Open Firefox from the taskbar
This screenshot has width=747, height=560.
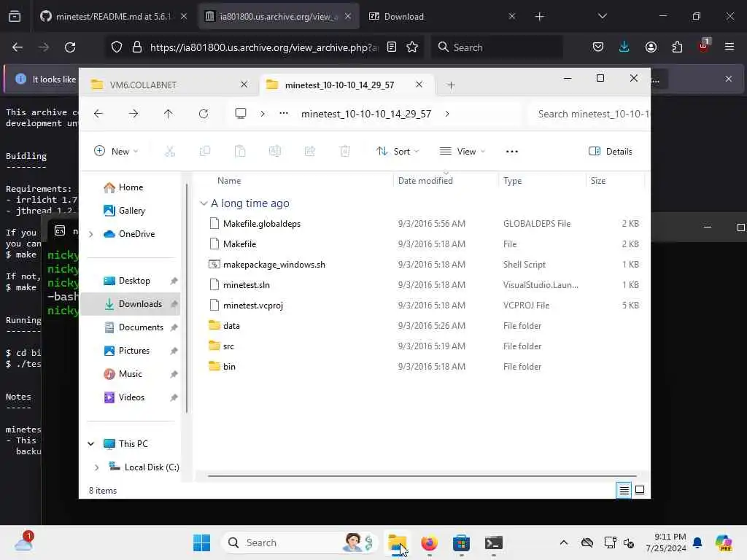coord(429,542)
